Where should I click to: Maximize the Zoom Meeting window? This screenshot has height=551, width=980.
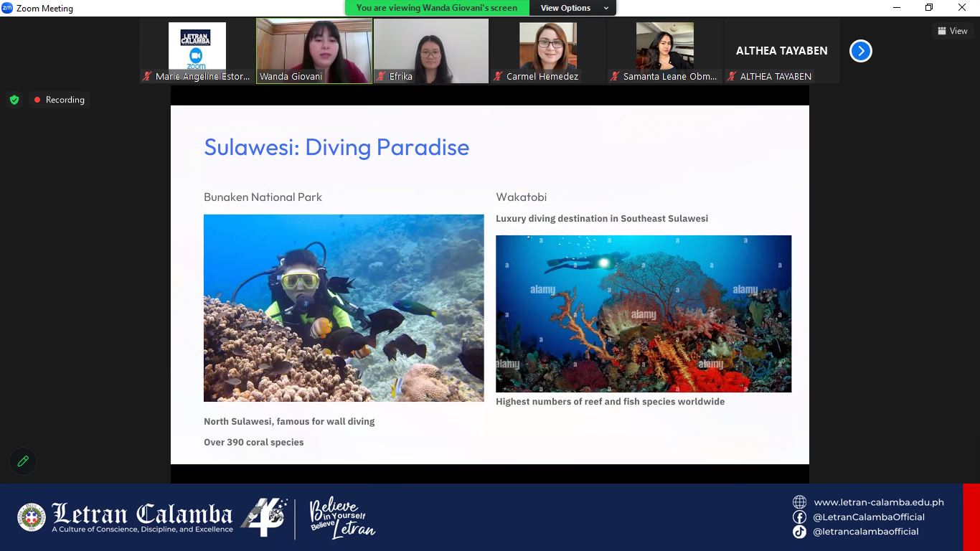click(x=929, y=8)
